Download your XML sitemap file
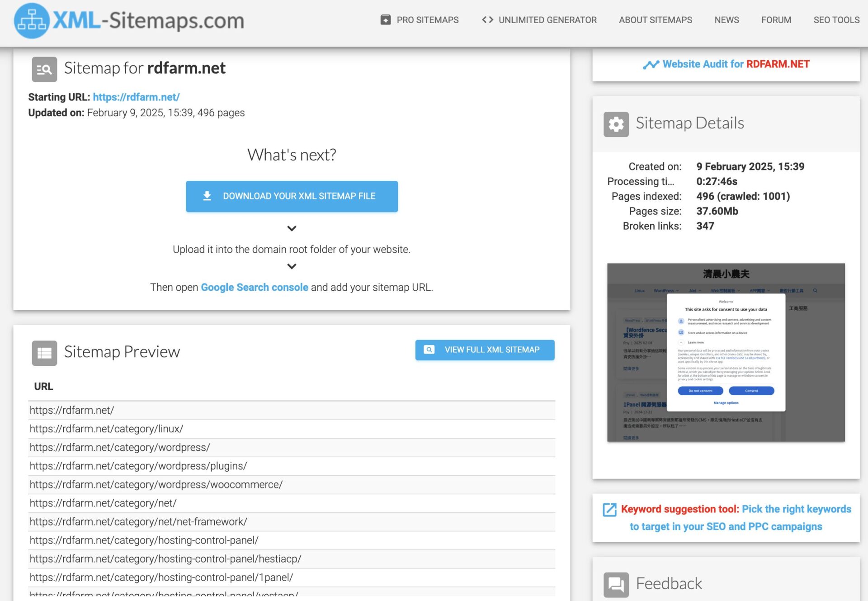Screen dimensions: 868x601 (x=292, y=196)
